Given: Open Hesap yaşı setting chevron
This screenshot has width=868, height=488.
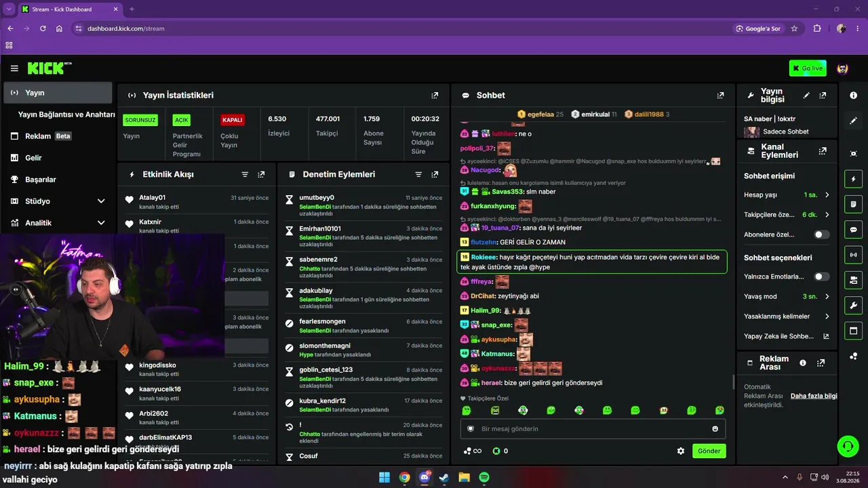Looking at the screenshot, I should tap(827, 195).
